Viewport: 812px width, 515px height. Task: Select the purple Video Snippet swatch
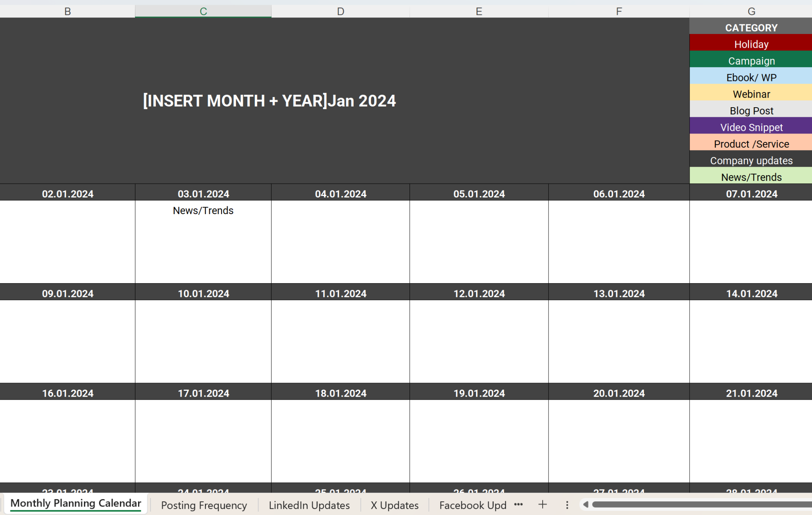point(751,127)
